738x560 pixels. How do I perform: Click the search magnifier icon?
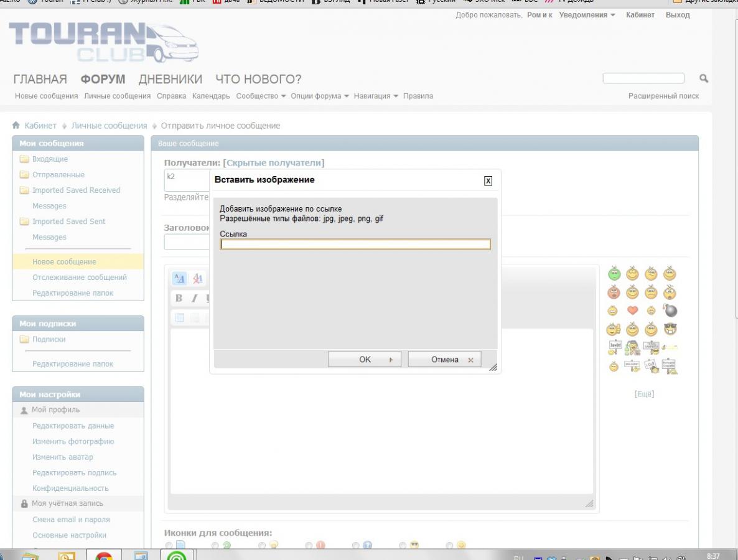(704, 78)
